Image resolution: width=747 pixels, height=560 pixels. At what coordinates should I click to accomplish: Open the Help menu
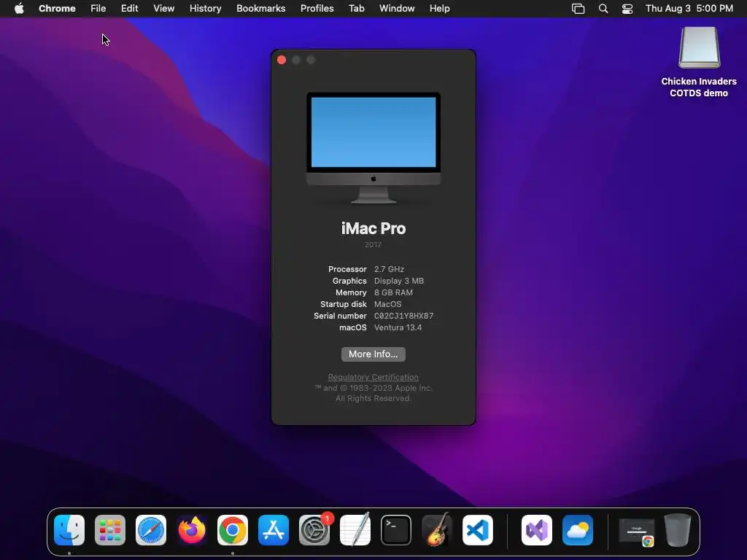(x=439, y=8)
